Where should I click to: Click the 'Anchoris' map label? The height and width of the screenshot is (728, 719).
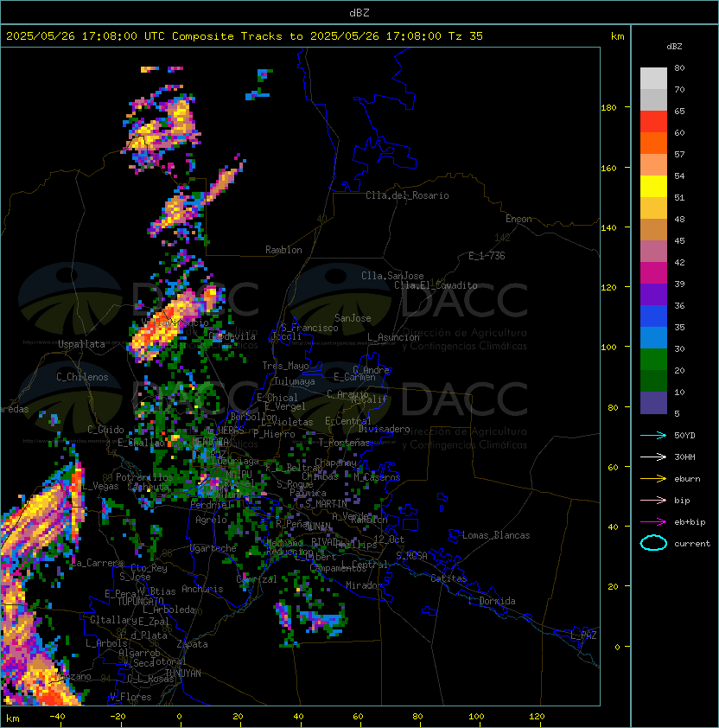click(202, 589)
